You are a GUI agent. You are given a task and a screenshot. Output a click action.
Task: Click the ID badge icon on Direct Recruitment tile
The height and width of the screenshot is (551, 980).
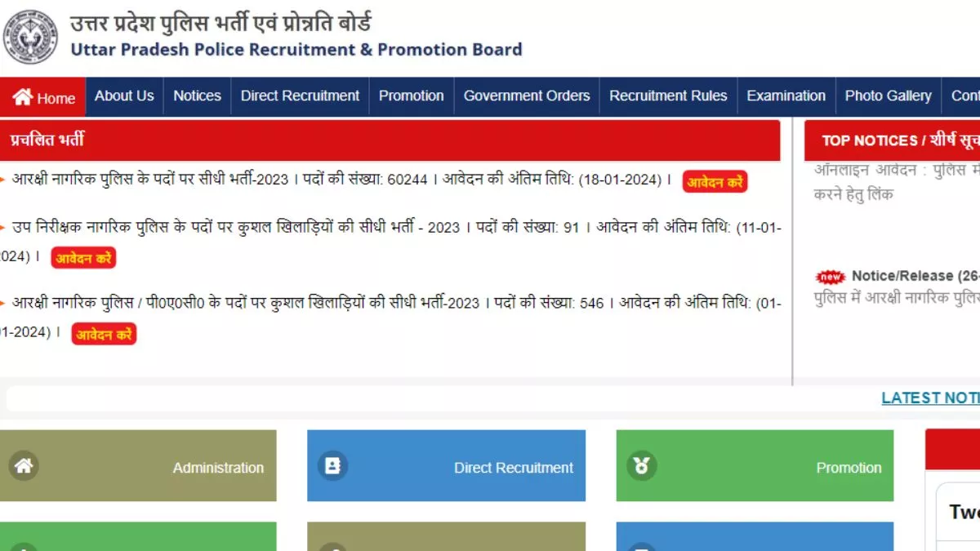point(332,465)
